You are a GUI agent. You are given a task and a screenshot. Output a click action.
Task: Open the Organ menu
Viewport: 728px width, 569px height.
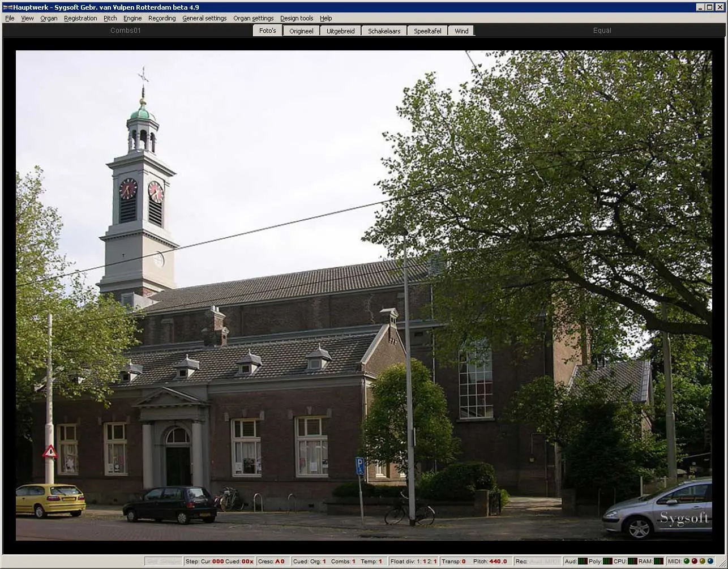click(49, 18)
